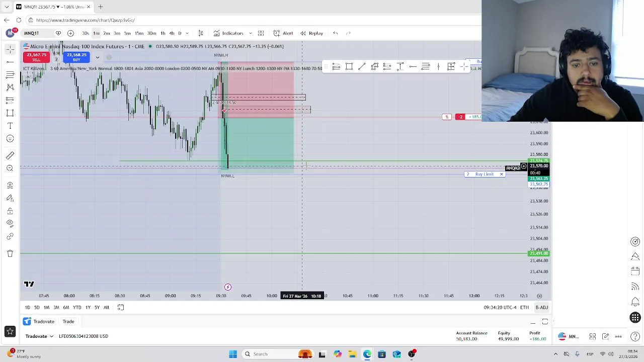Toggle hide all drawings eye icon
This screenshot has width=644, height=362.
click(x=10, y=224)
